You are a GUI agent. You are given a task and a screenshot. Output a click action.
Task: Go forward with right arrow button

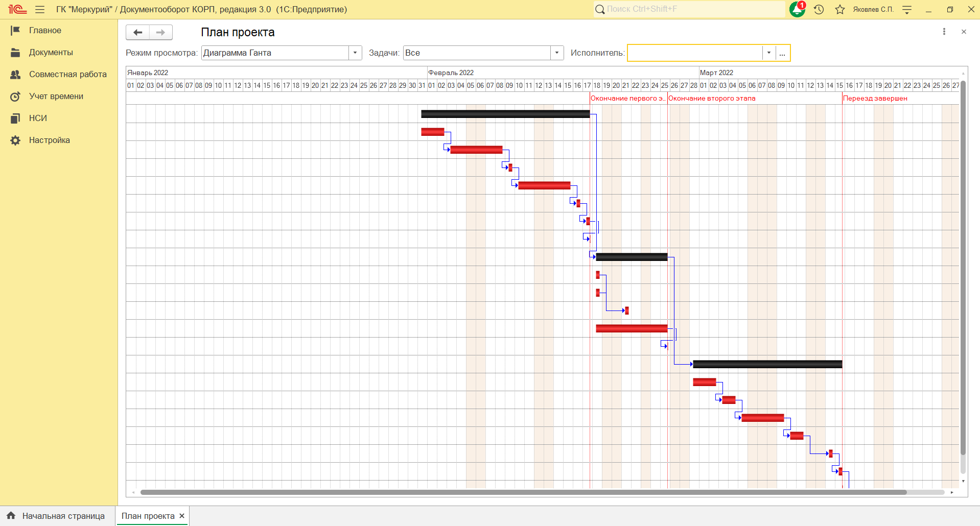pyautogui.click(x=160, y=32)
